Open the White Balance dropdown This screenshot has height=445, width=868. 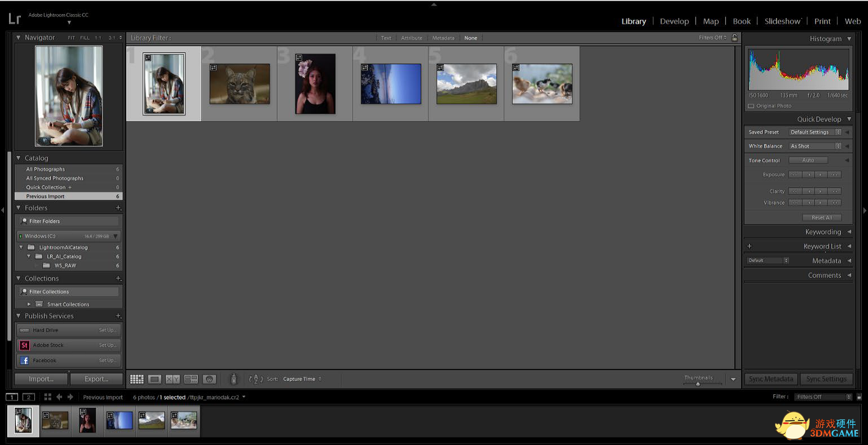pos(815,146)
